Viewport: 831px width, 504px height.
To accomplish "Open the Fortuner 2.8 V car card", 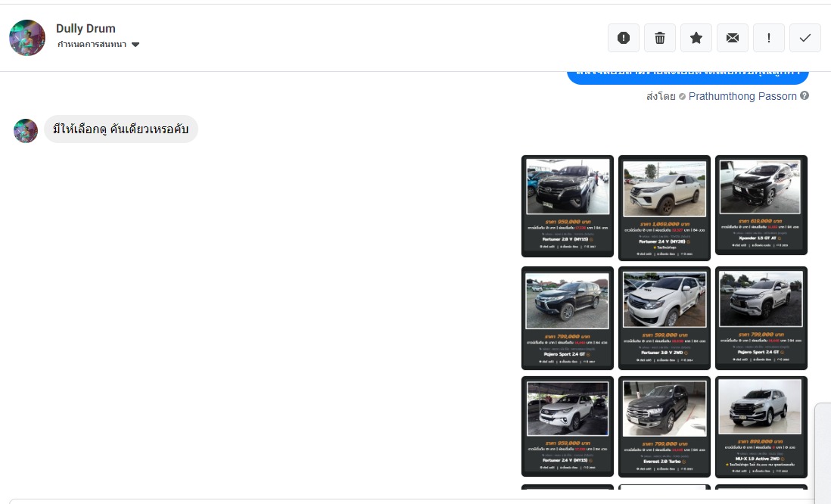I will click(x=568, y=206).
